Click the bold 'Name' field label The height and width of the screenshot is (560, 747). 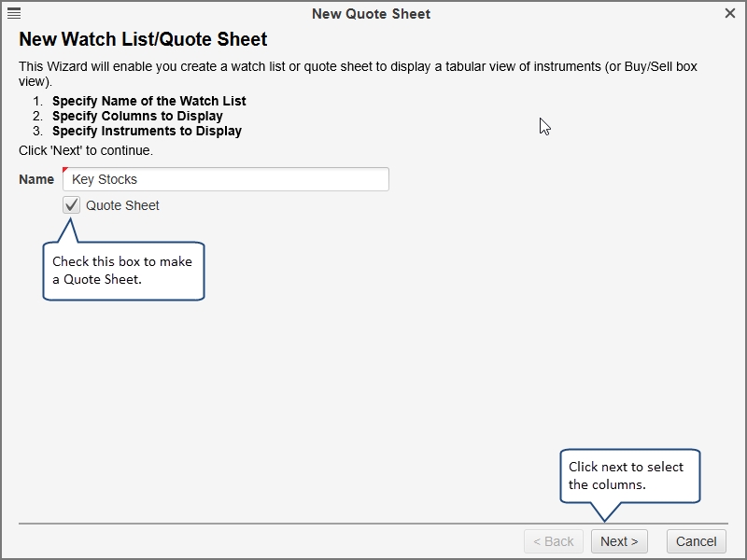[36, 179]
